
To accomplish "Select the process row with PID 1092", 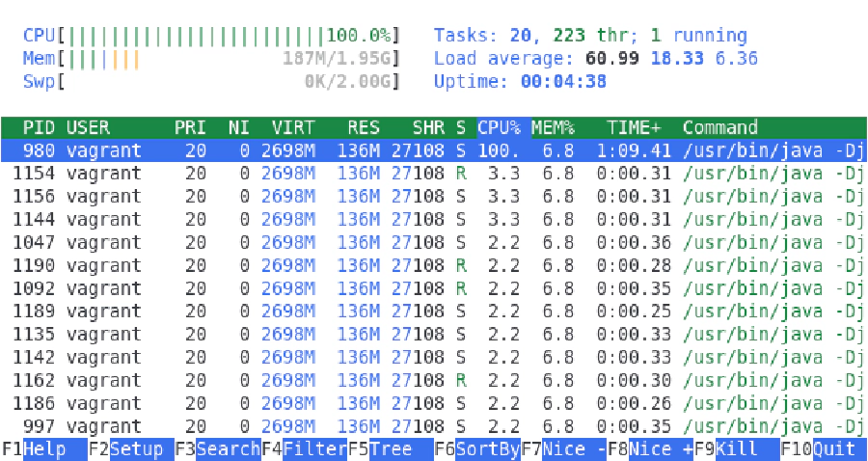I will 434,288.
